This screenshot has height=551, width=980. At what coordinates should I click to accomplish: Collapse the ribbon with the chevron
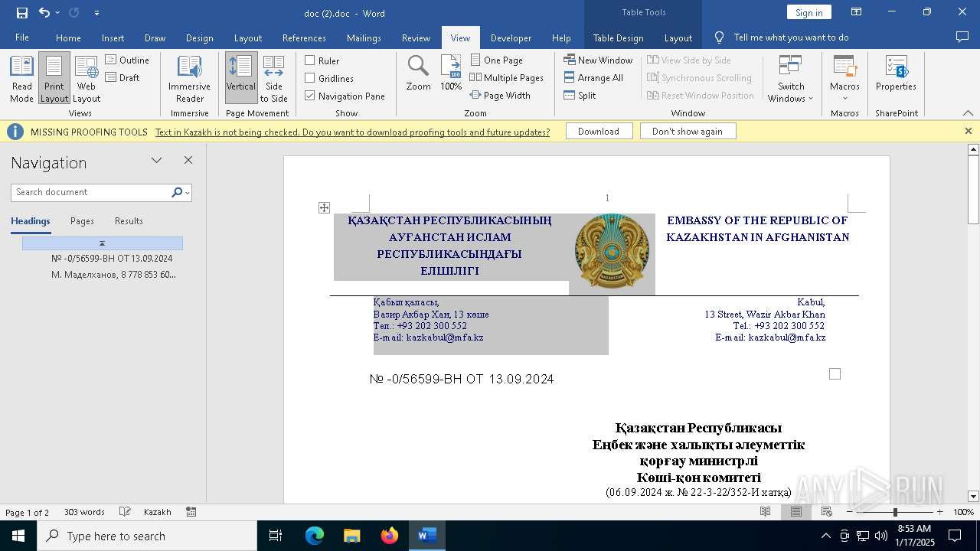coord(968,112)
